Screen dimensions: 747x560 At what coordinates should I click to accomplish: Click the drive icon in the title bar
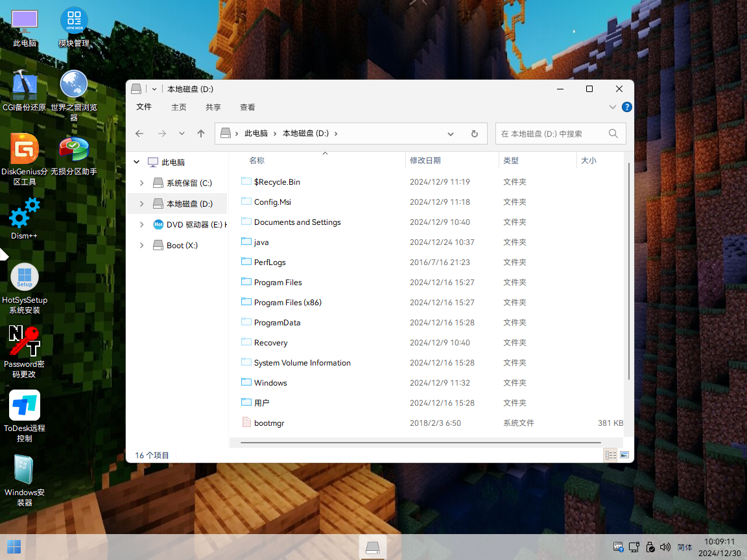pyautogui.click(x=136, y=89)
